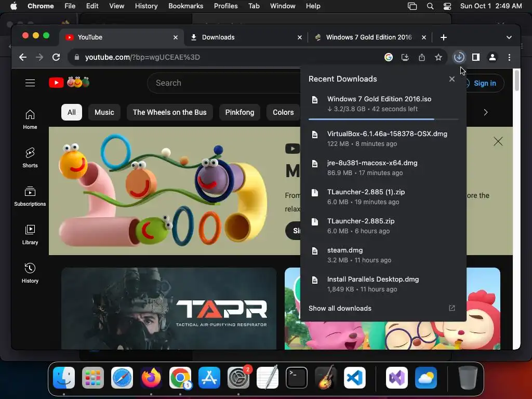Click the YouTube logo
This screenshot has height=399, width=532.
coord(69,83)
